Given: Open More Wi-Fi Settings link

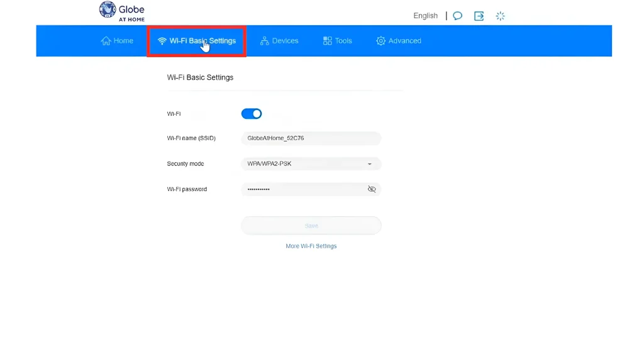Looking at the screenshot, I should pyautogui.click(x=311, y=246).
